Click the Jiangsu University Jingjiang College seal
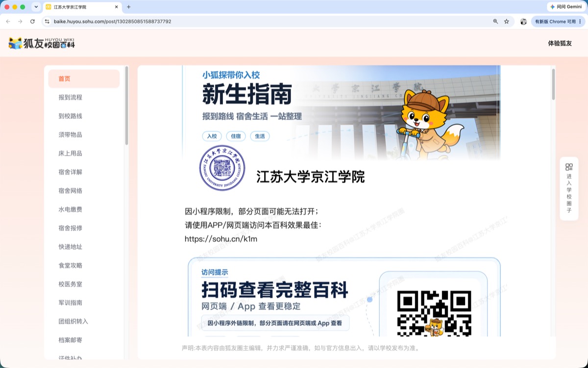The width and height of the screenshot is (588, 368). 222,168
